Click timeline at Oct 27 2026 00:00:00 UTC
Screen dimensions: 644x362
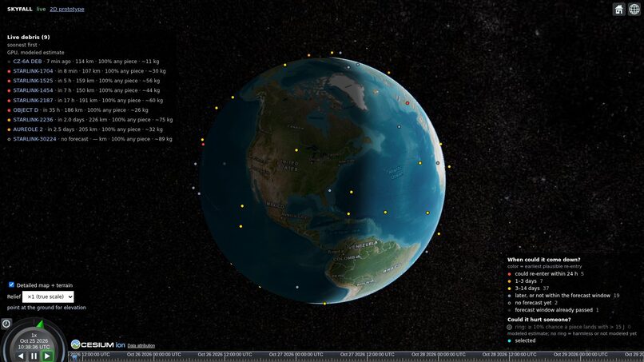click(x=296, y=356)
